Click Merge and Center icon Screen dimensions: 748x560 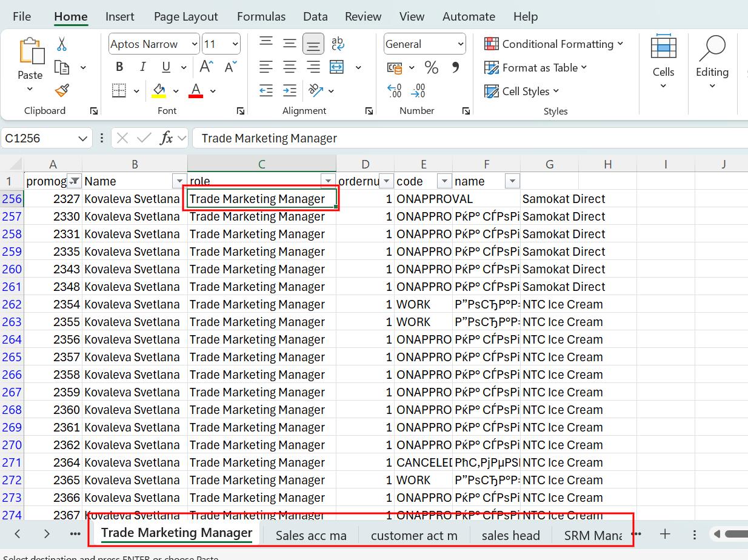tap(337, 67)
